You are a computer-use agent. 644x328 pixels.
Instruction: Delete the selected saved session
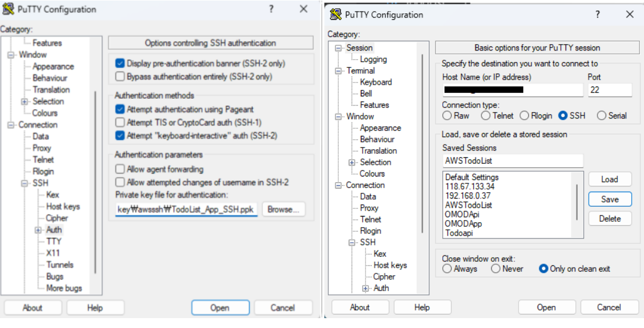click(610, 218)
